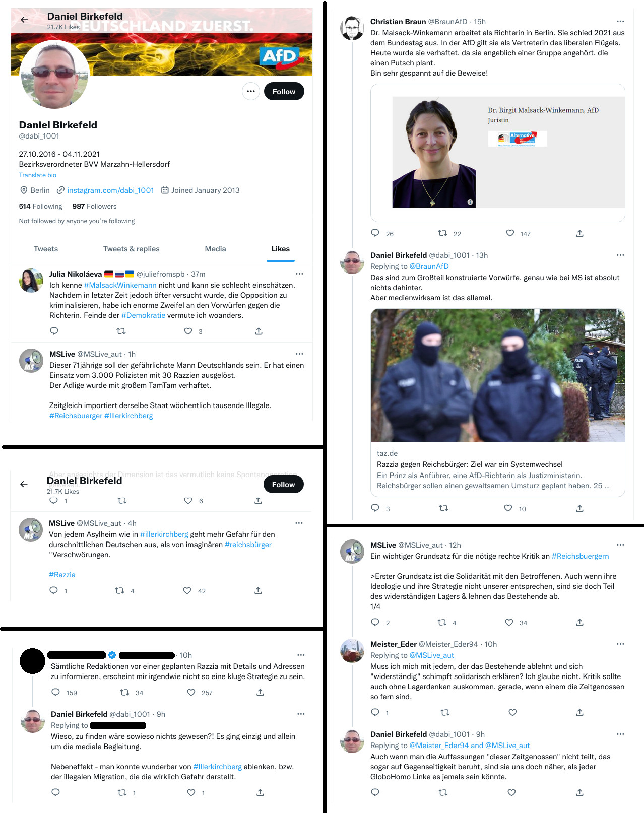Click the Translate bio link
This screenshot has width=644, height=813.
[x=38, y=175]
